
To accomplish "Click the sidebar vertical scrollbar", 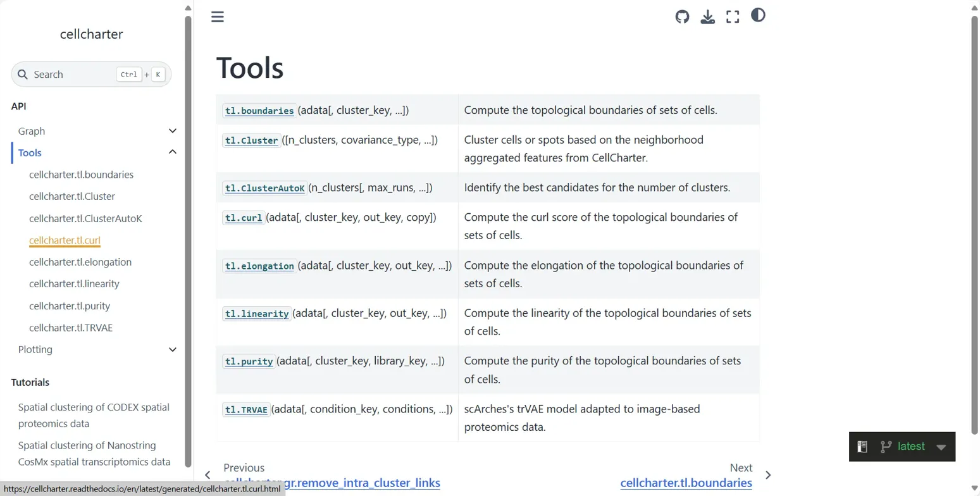I will [188, 240].
